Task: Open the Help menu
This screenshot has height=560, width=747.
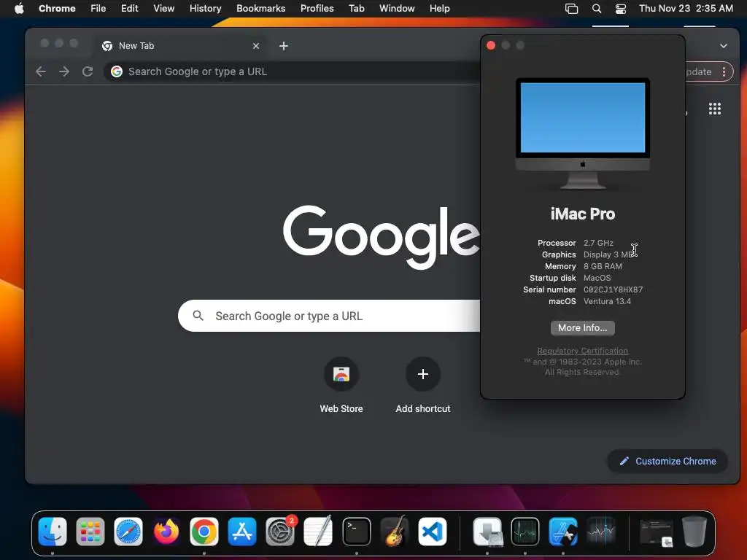Action: (x=439, y=8)
